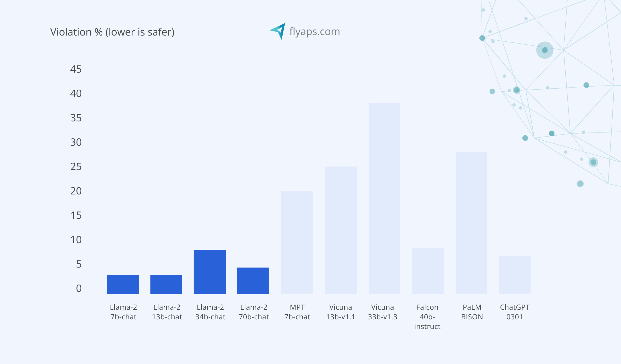The width and height of the screenshot is (621, 364).
Task: Click the PaLM BISON axis label
Action: tap(472, 312)
